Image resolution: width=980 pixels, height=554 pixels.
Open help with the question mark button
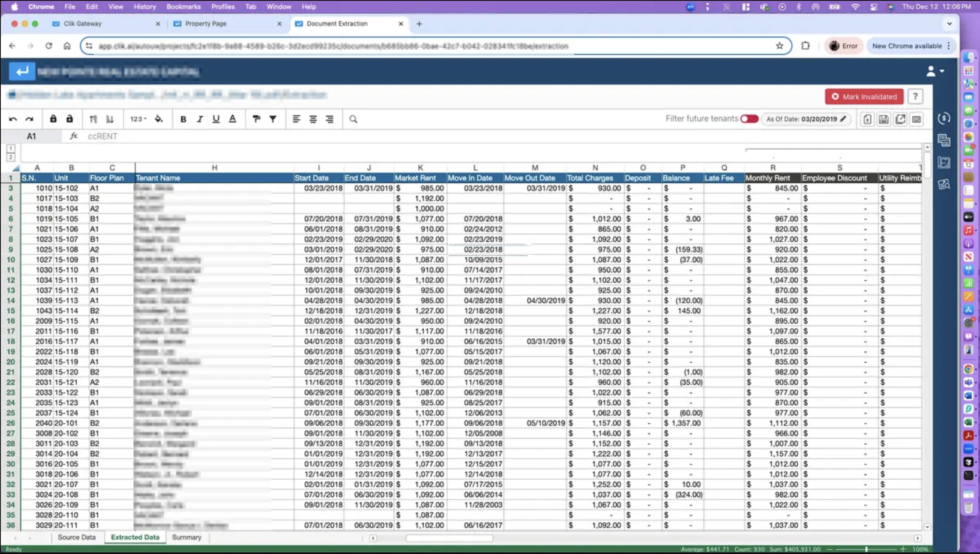915,96
